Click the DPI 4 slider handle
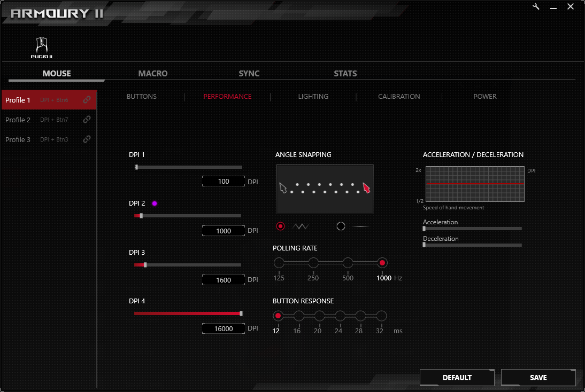Viewport: 585px width, 392px height. [x=241, y=313]
